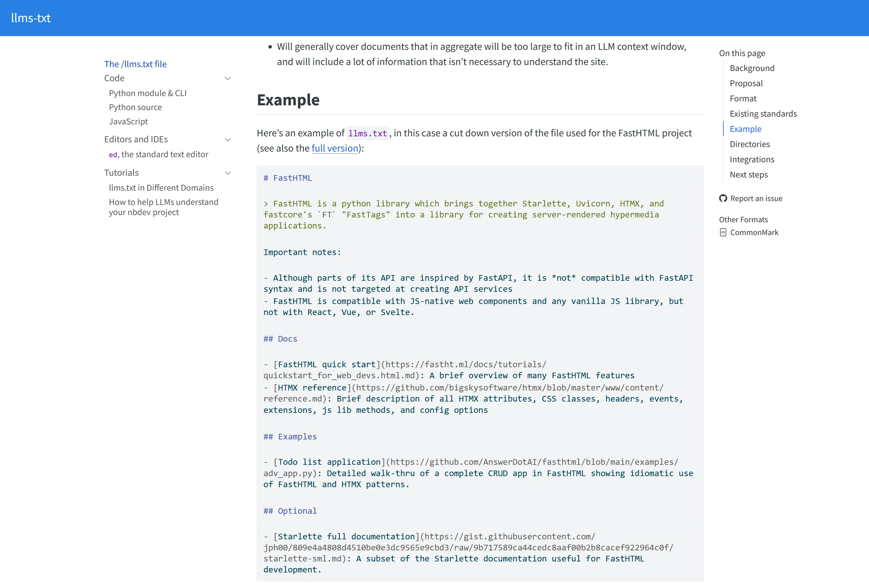Click '[Starlette full documentation]' in the code block
The height and width of the screenshot is (588, 869).
(347, 537)
